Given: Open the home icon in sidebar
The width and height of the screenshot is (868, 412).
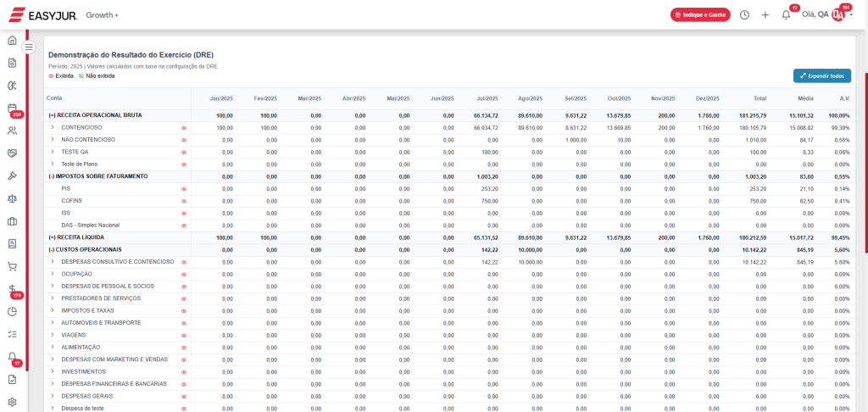Looking at the screenshot, I should click(x=12, y=40).
